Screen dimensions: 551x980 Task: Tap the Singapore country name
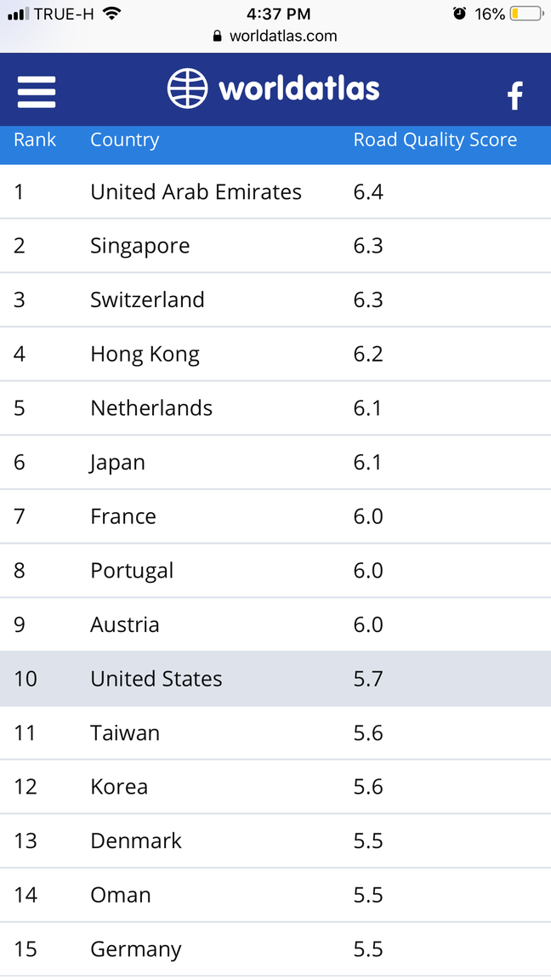coord(140,246)
